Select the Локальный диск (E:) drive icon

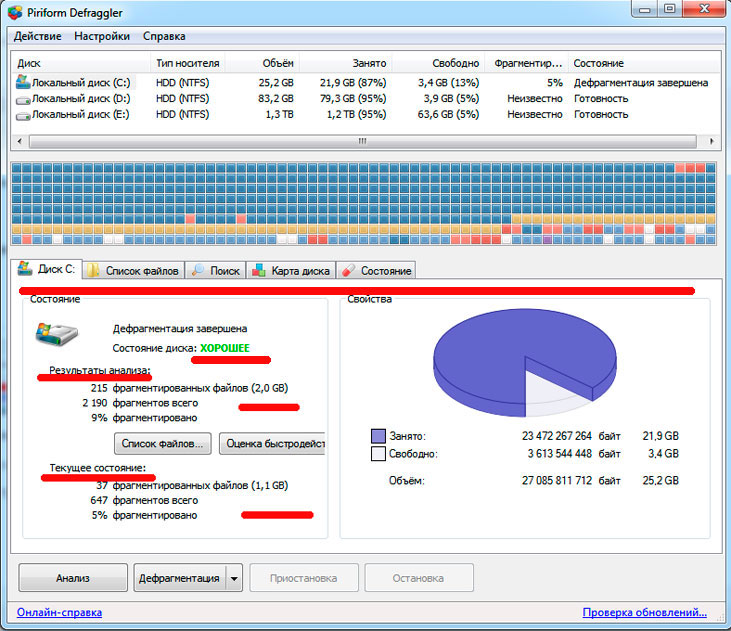point(23,115)
